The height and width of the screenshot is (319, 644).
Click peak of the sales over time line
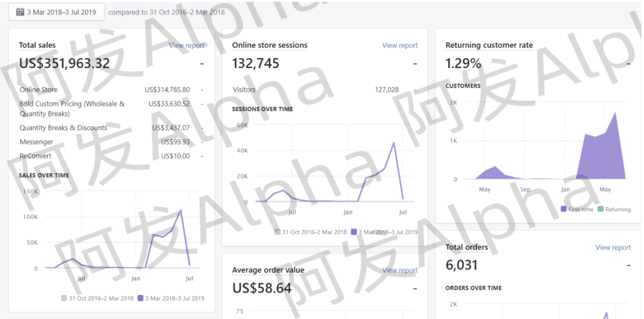[x=180, y=210]
